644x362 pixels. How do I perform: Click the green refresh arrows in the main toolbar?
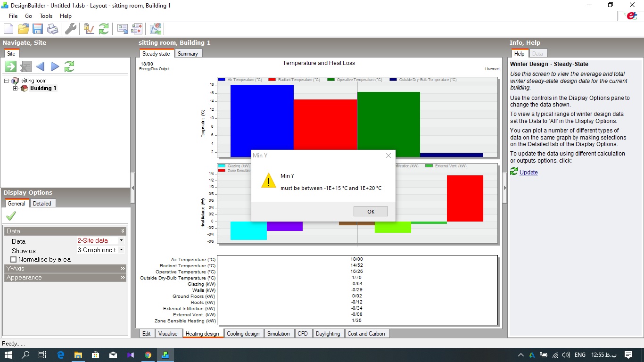point(104,29)
